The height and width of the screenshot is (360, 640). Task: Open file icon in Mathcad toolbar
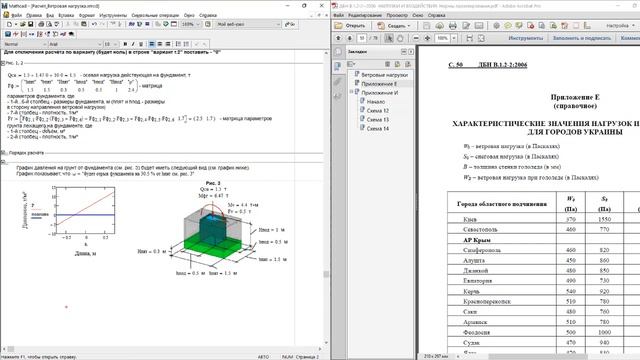tap(23, 24)
